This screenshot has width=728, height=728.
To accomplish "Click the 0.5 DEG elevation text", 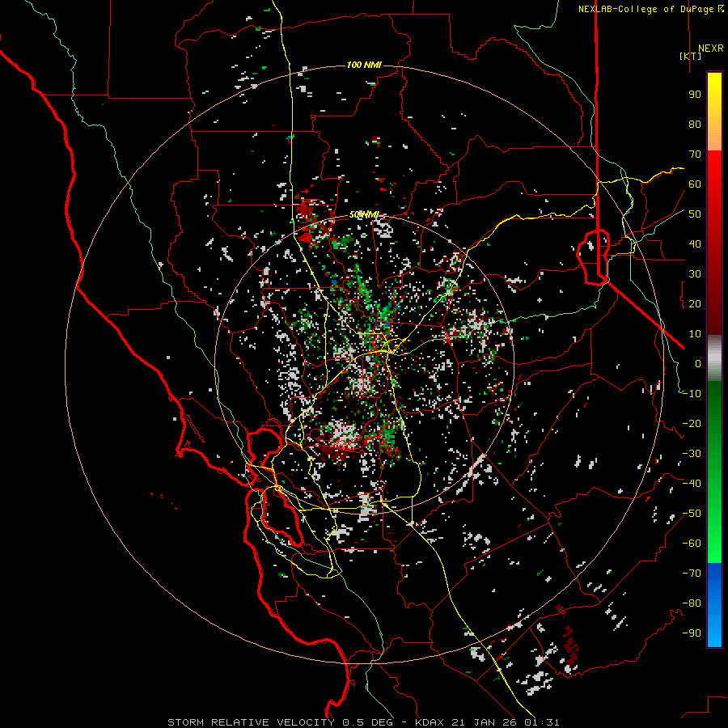I will tap(368, 722).
